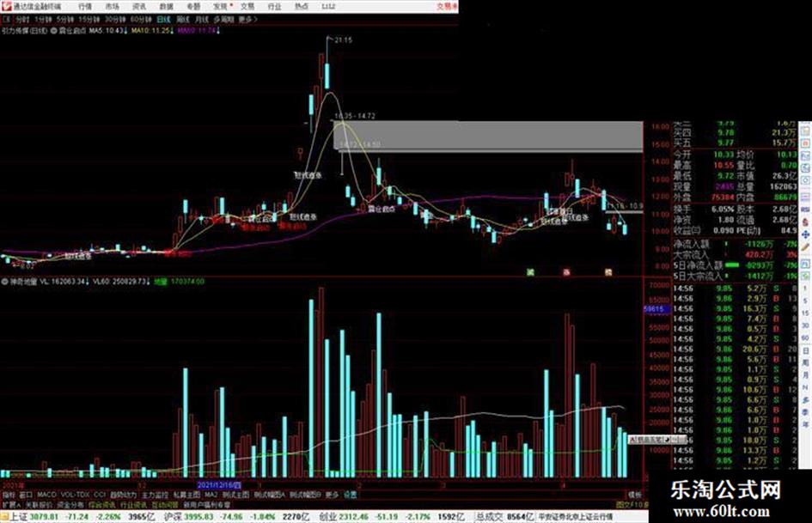
Task: Expand the 扩展 panel toggle
Action: (11, 504)
